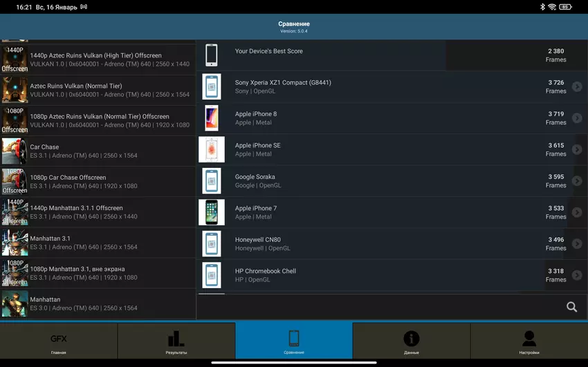Tap the search magnifier icon

pos(571,307)
